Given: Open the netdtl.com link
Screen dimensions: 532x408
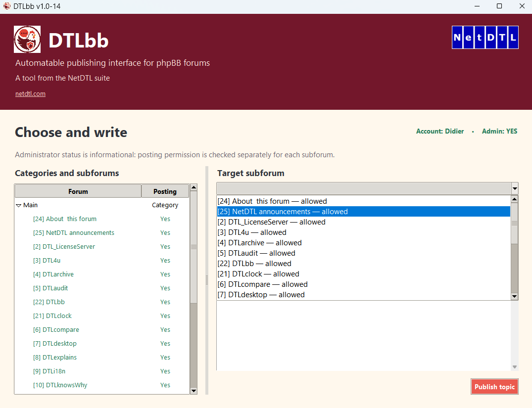Looking at the screenshot, I should [x=30, y=93].
